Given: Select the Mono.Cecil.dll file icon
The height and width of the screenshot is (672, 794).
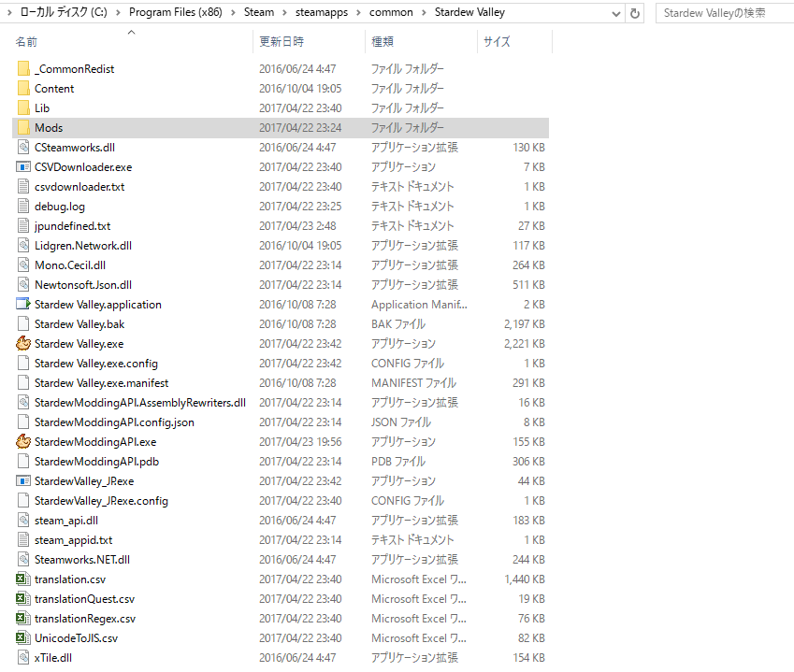Looking at the screenshot, I should [23, 265].
